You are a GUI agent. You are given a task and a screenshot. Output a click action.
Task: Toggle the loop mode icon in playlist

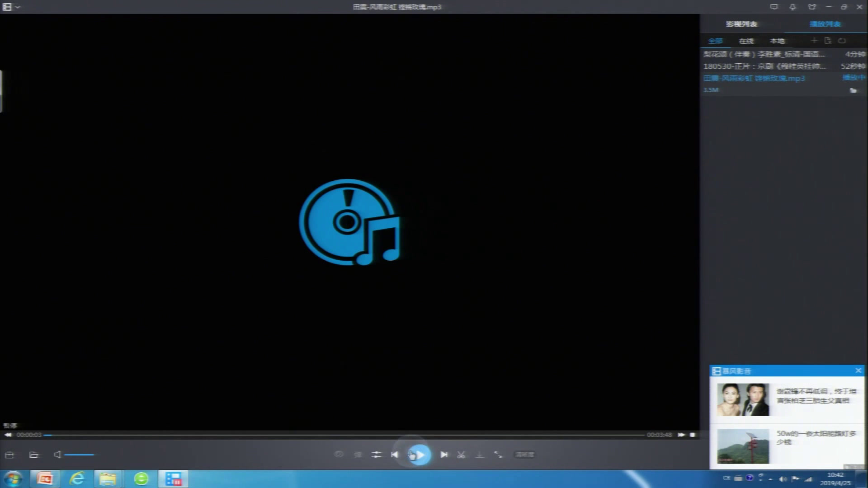(842, 41)
